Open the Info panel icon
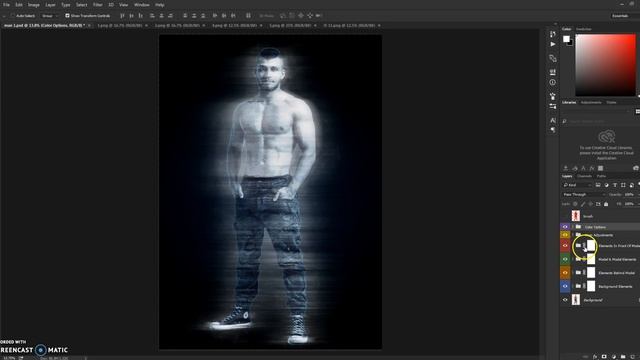The width and height of the screenshot is (640, 360). coord(553,82)
